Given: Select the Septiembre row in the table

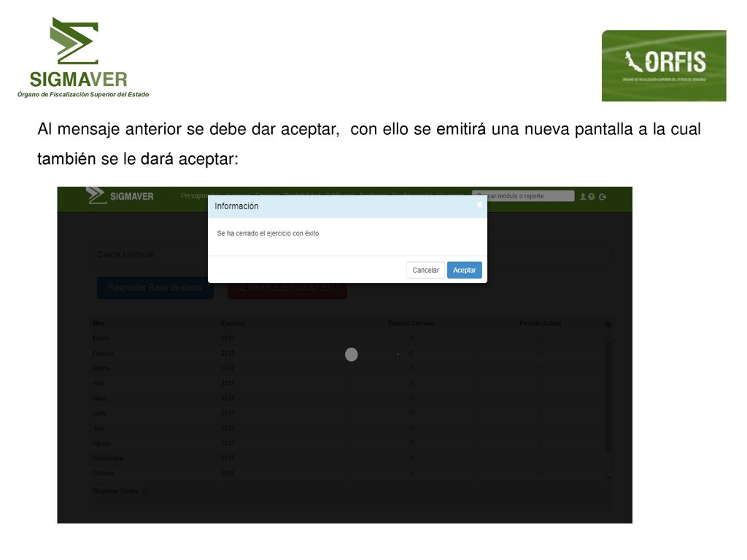Looking at the screenshot, I should pos(348,458).
